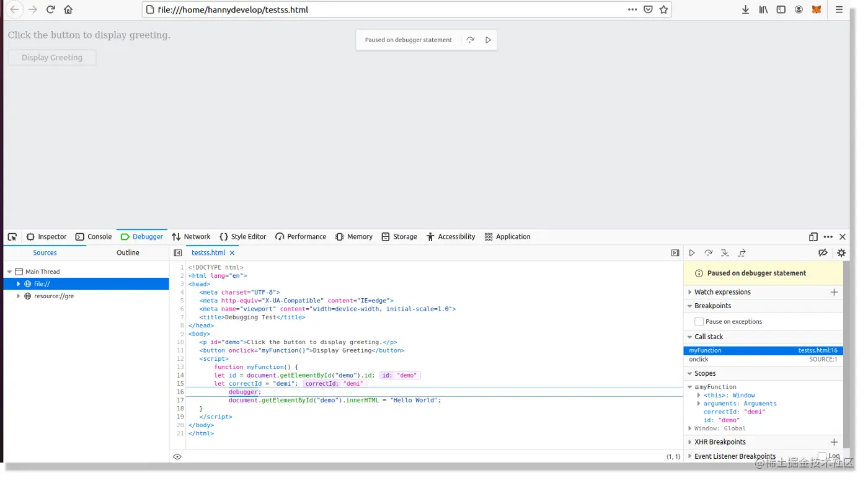Toggle the browser sidebar view
Screen dimensions: 868x483
[x=781, y=9]
